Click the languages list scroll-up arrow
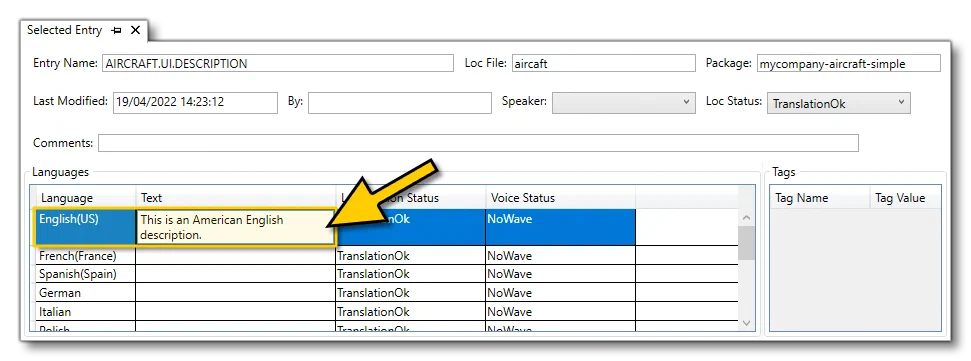The width and height of the screenshot is (971, 361). tap(746, 218)
